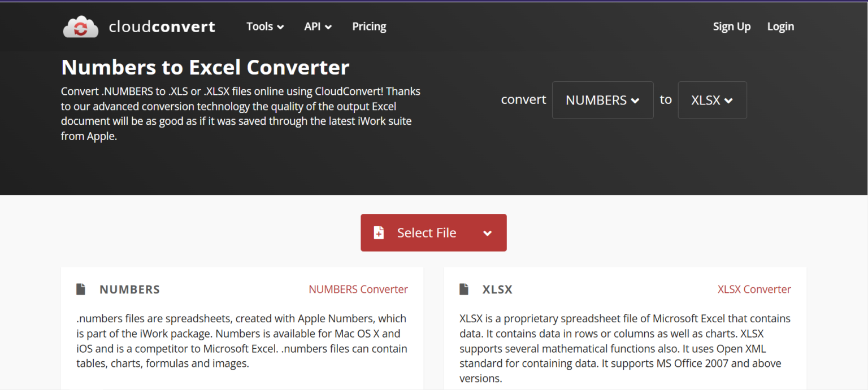
Task: Click the Sign Up link
Action: pyautogui.click(x=731, y=27)
